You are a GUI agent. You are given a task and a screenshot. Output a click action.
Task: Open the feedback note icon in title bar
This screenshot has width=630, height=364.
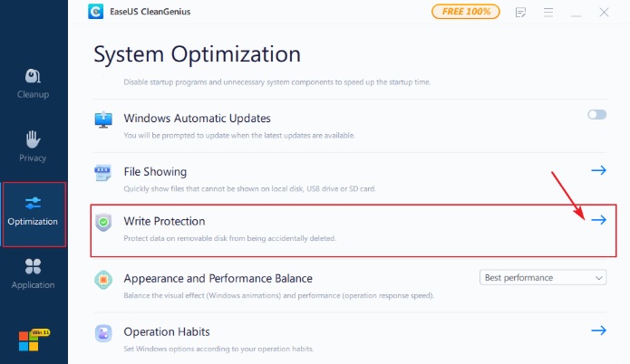520,13
